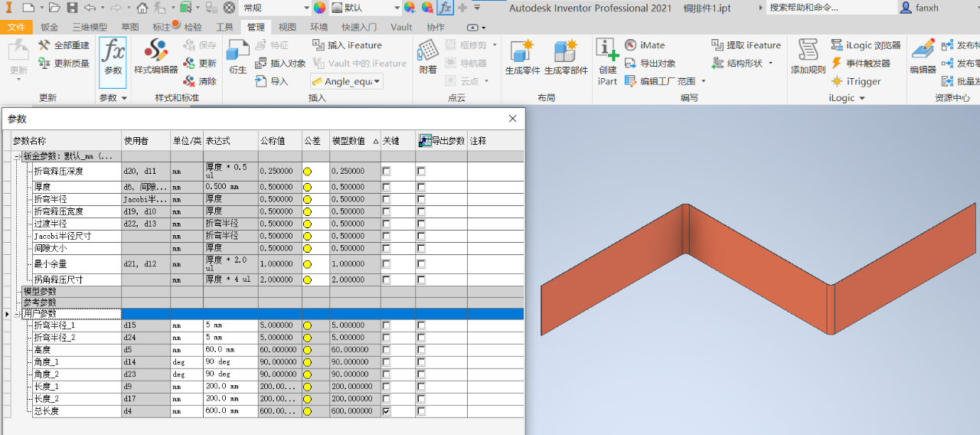Viewport: 980px width, 435px height.
Task: Open the iLogic 浏览器 browser
Action: (x=866, y=45)
